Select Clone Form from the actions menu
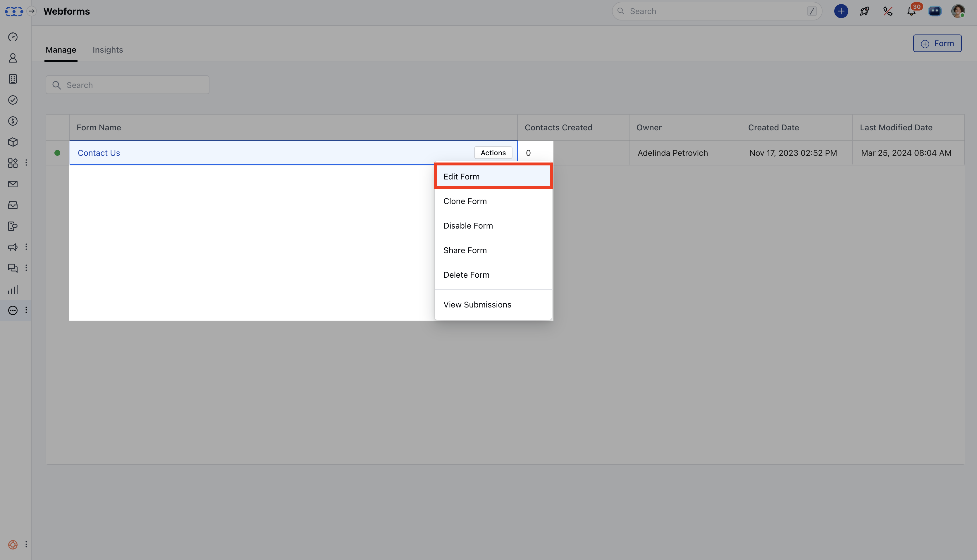This screenshot has width=977, height=560. (x=493, y=201)
